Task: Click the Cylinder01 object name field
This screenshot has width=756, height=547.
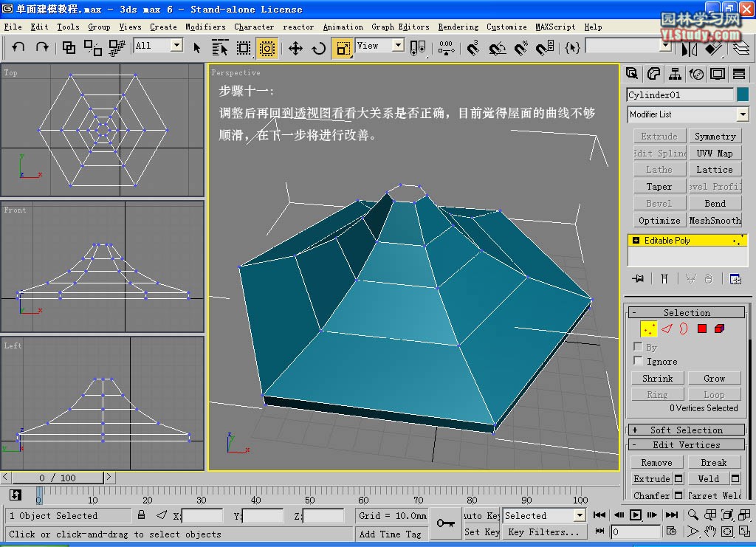Action: [680, 95]
